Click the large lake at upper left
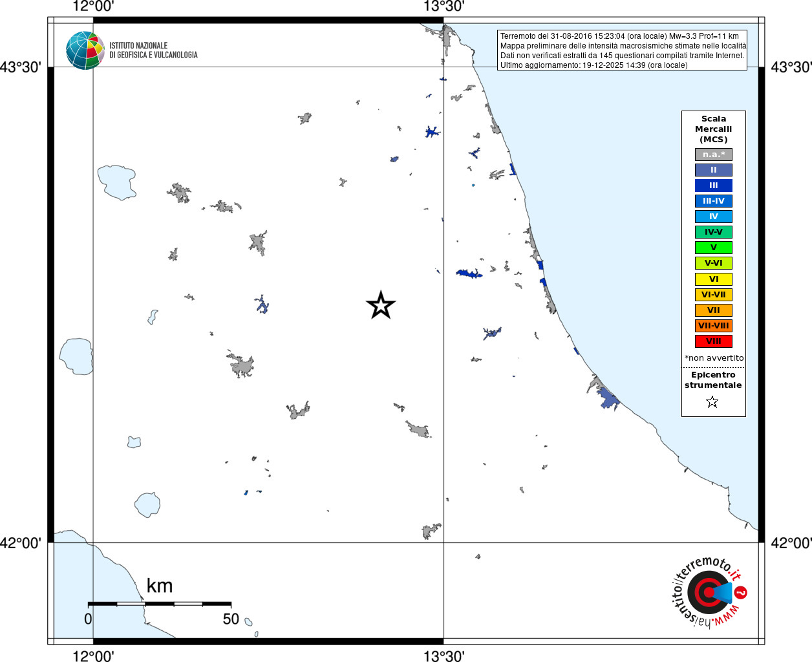The width and height of the screenshot is (812, 662). (x=116, y=182)
